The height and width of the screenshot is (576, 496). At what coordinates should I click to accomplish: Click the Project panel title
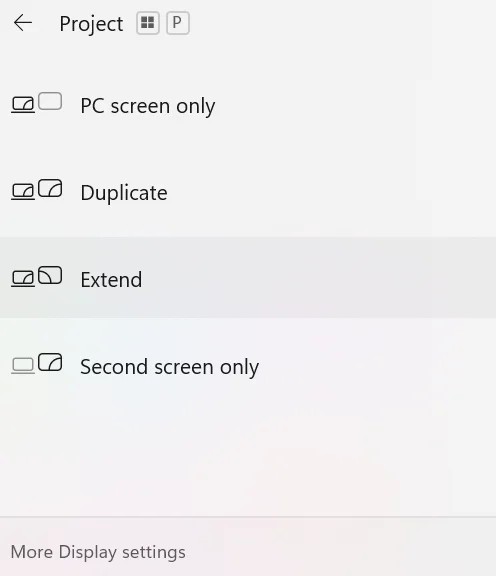[x=91, y=24]
